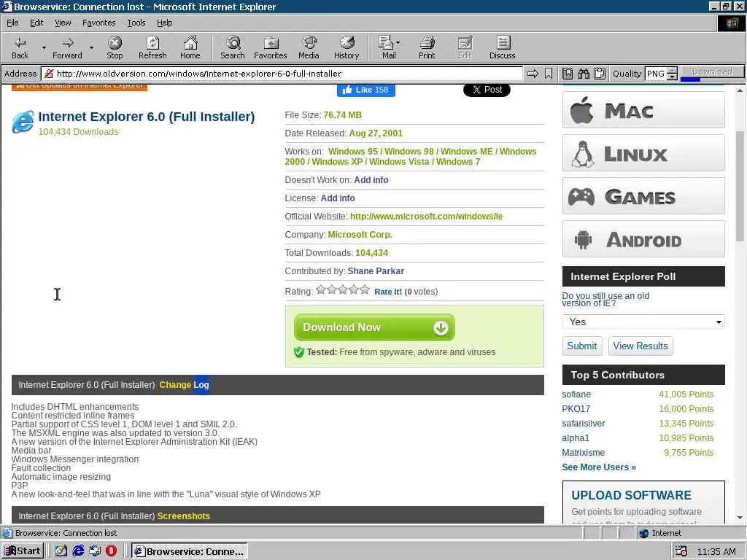Click the Discuss toolbar button
747x560 pixels.
point(502,47)
